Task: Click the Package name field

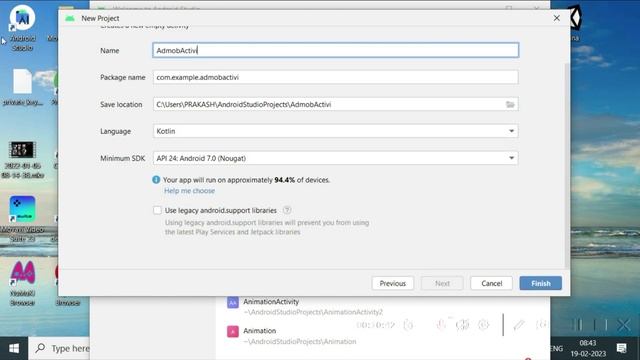Action: pyautogui.click(x=336, y=77)
